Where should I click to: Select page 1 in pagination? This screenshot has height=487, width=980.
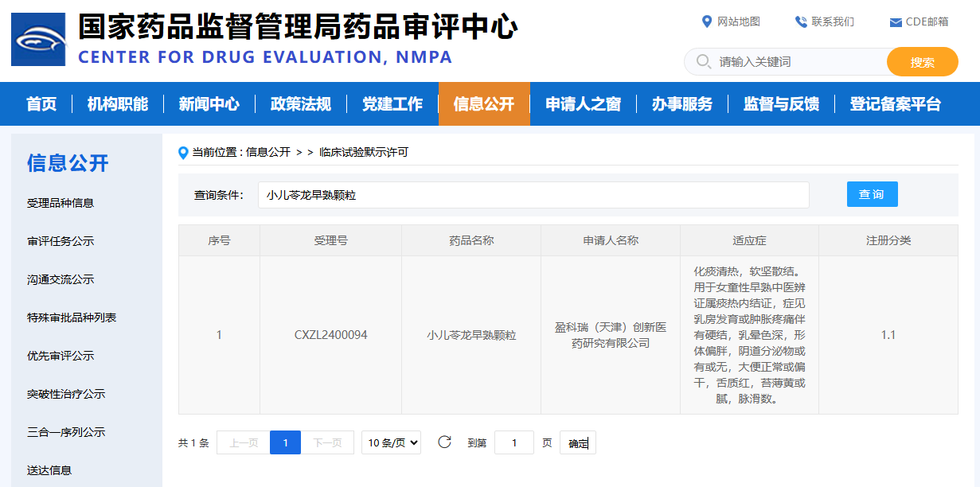click(285, 442)
